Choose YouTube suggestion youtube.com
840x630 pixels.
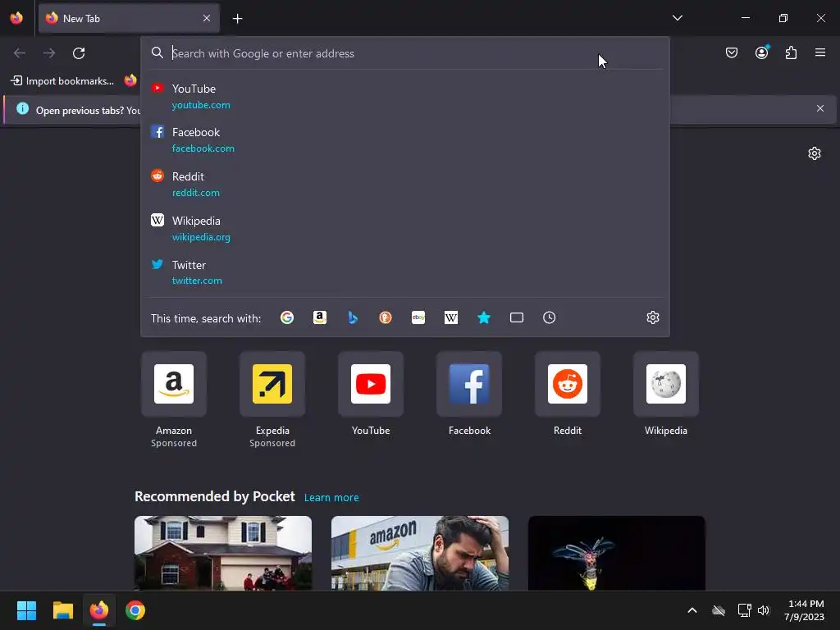tap(405, 96)
